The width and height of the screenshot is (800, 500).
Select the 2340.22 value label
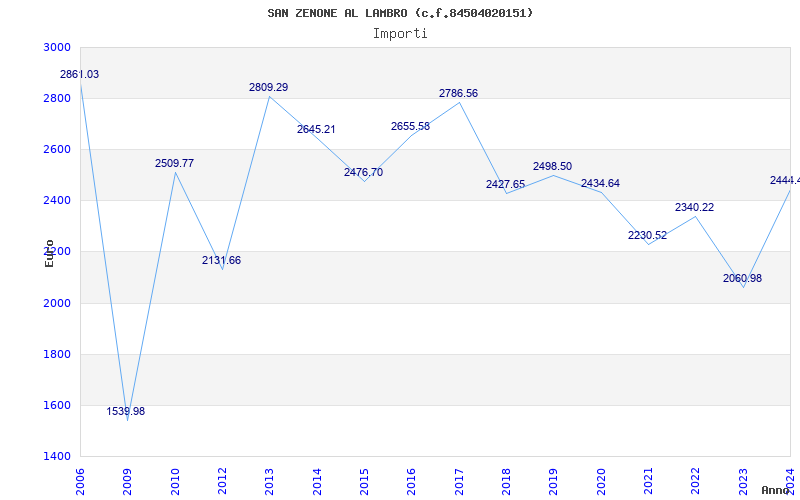694,207
